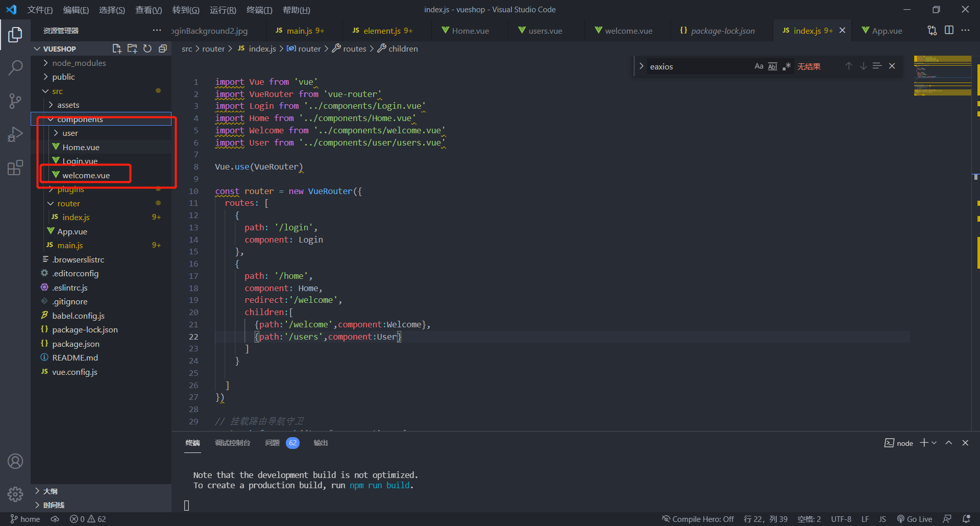980x526 pixels.
Task: Close the index.js editor tab
Action: [842, 31]
